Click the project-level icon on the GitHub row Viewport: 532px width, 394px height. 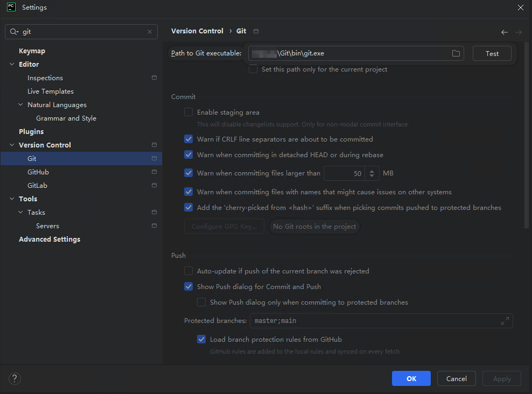coord(154,172)
